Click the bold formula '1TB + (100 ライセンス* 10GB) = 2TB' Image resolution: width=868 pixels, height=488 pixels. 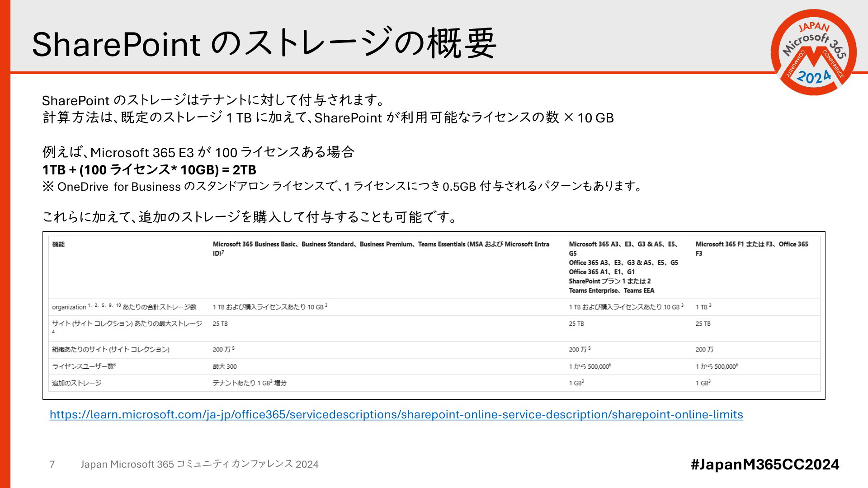click(x=149, y=170)
